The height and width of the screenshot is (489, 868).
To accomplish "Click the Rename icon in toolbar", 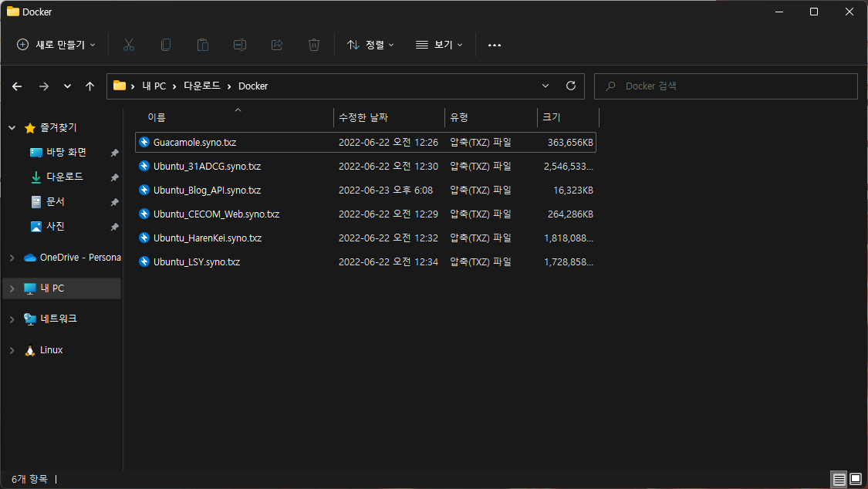I will 240,45.
